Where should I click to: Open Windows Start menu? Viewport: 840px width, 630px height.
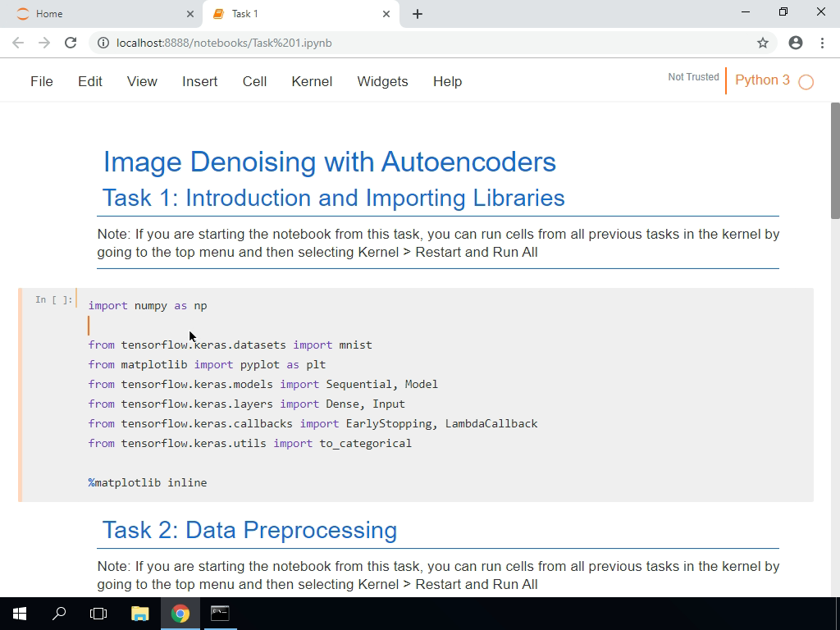[x=17, y=613]
